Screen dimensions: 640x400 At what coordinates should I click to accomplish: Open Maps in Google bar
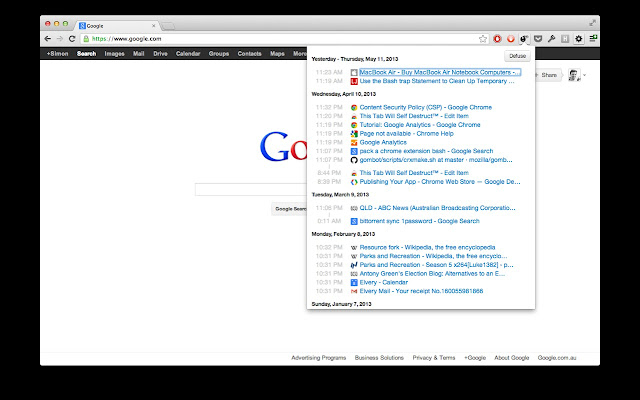point(277,53)
